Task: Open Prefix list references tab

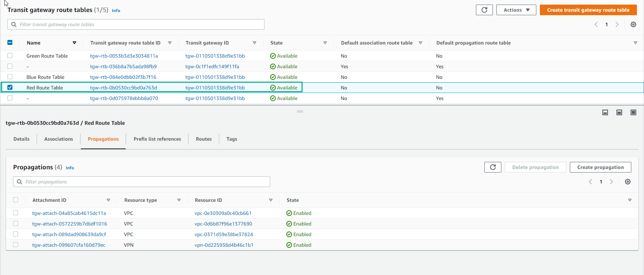Action: (157, 139)
